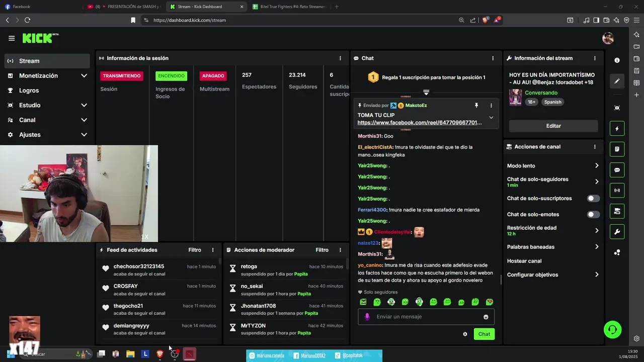Click the chat panel scrollbar

(501, 280)
